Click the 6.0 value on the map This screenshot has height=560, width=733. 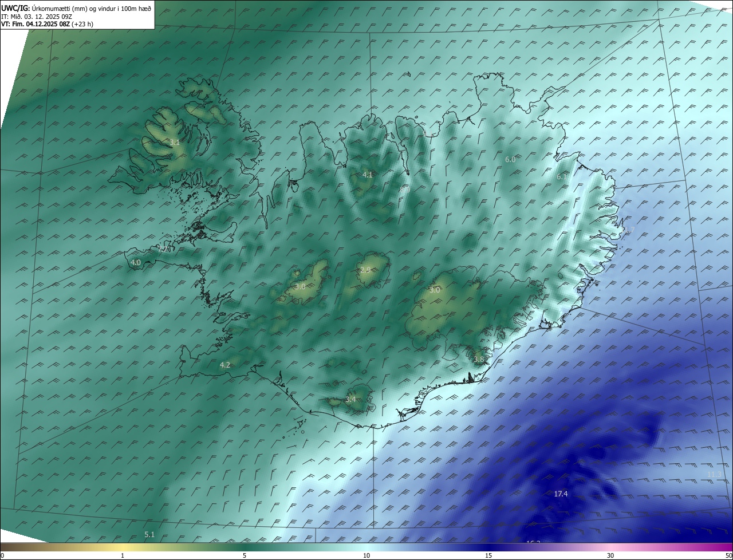point(510,160)
